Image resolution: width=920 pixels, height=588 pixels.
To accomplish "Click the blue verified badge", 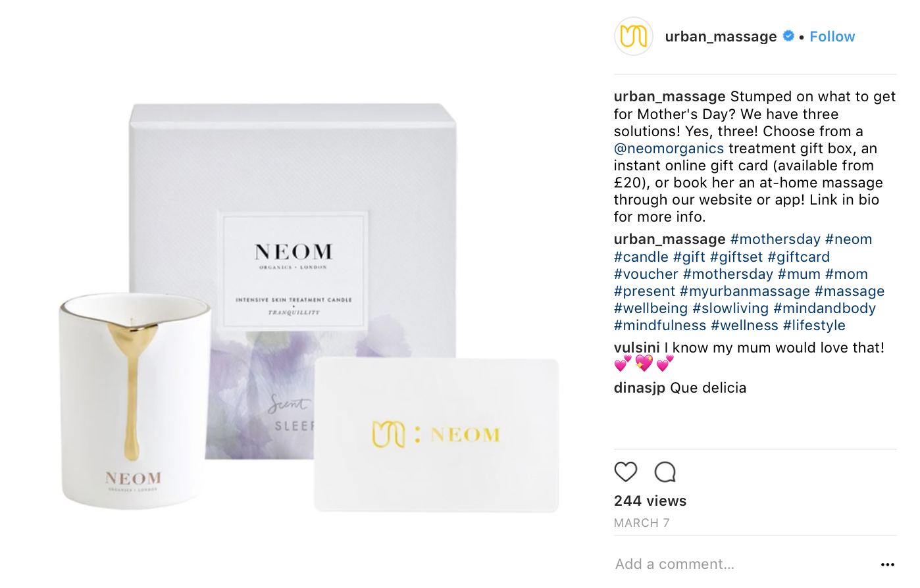I will 788,36.
